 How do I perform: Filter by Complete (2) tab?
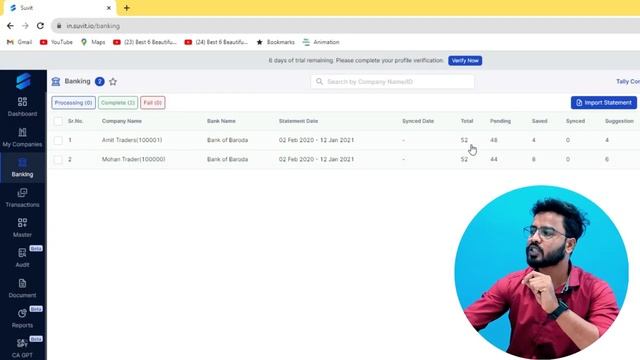coord(118,102)
